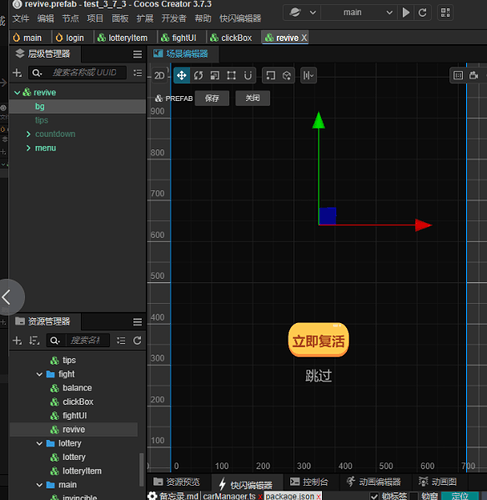Image resolution: width=487 pixels, height=500 pixels.
Task: Click the 关闭 prefab button
Action: [253, 98]
